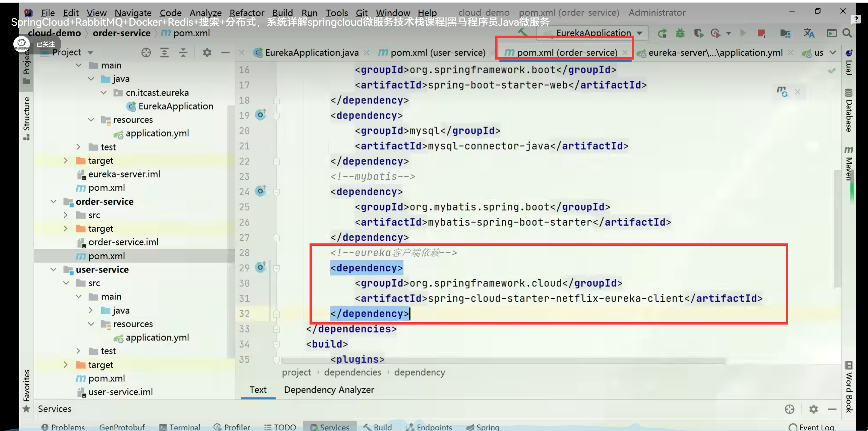This screenshot has height=431, width=868.
Task: Click Collapse All icon in Project panel
Action: (183, 52)
